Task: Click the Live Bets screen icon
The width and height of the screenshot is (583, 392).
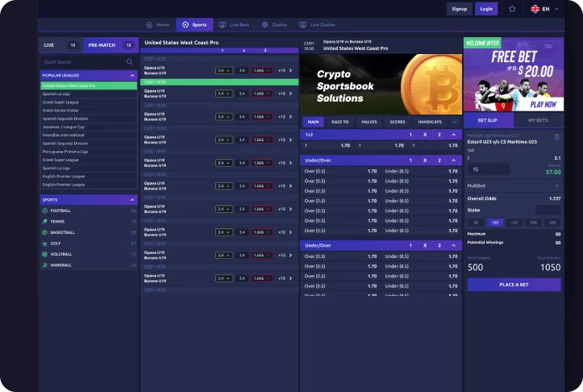Action: [x=223, y=25]
